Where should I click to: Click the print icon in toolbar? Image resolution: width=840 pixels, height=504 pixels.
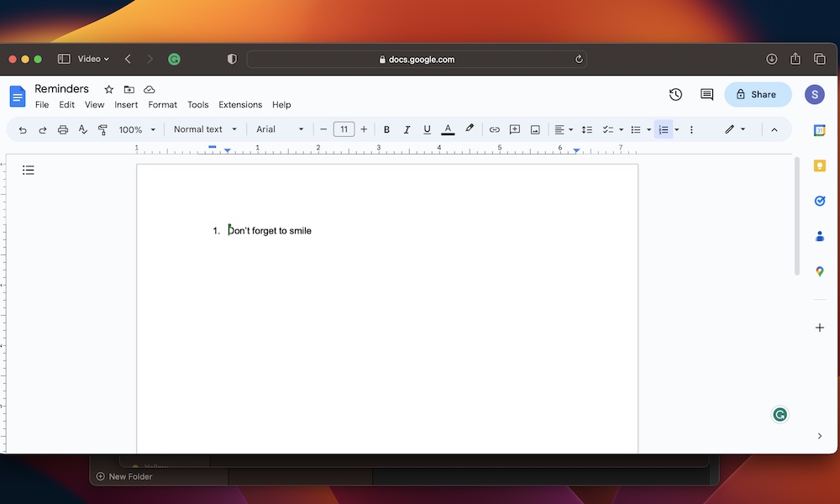tap(63, 129)
